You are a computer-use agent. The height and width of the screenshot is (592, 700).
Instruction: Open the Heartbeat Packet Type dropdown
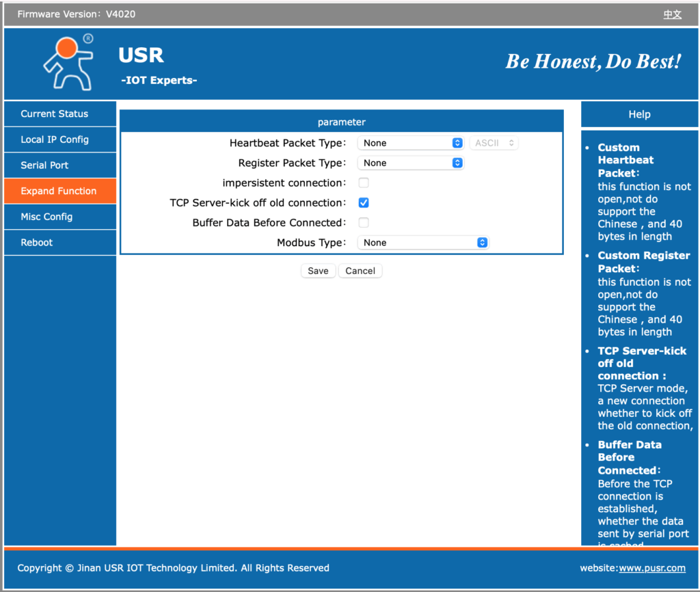tap(411, 143)
